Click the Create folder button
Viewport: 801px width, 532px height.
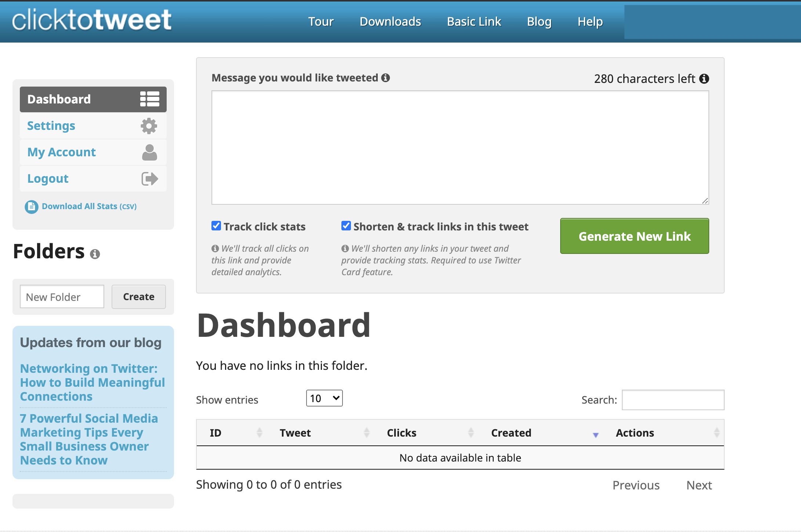click(x=138, y=296)
